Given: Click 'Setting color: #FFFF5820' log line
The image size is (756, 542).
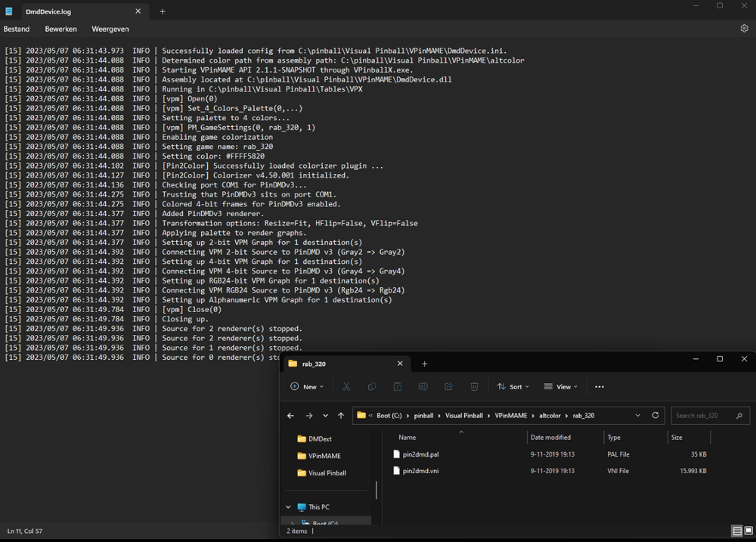Looking at the screenshot, I should tap(135, 156).
